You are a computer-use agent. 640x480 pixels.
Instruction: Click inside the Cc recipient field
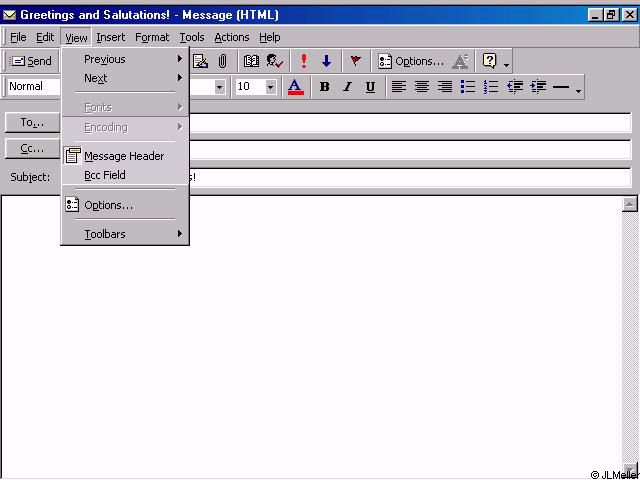410,150
